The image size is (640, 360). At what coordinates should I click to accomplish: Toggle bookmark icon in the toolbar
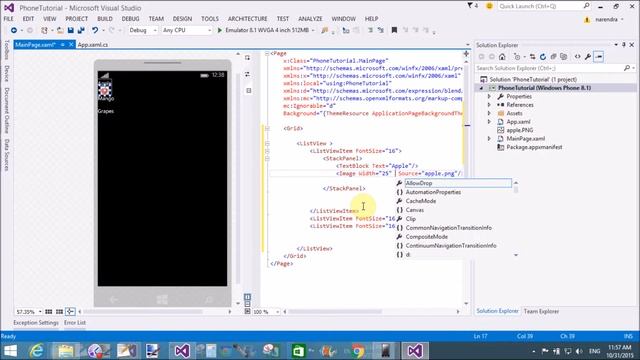(x=394, y=30)
